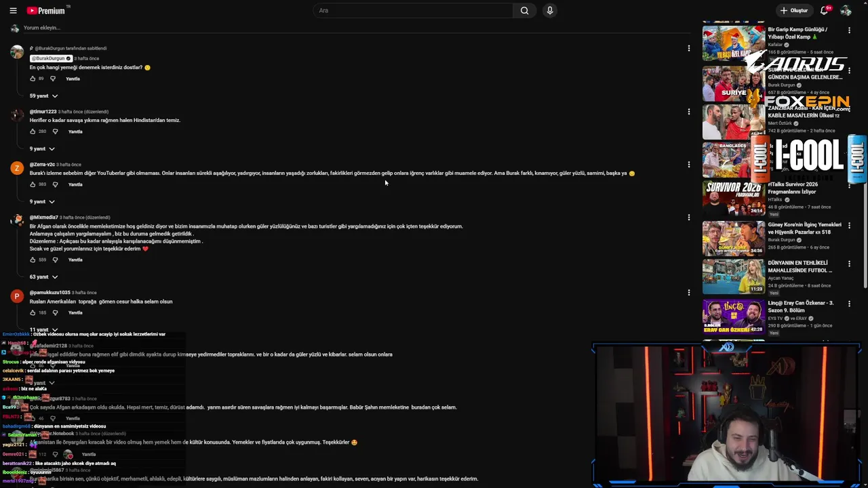The width and height of the screenshot is (868, 488).
Task: Expand 59 yanıt replies
Action: click(44, 96)
